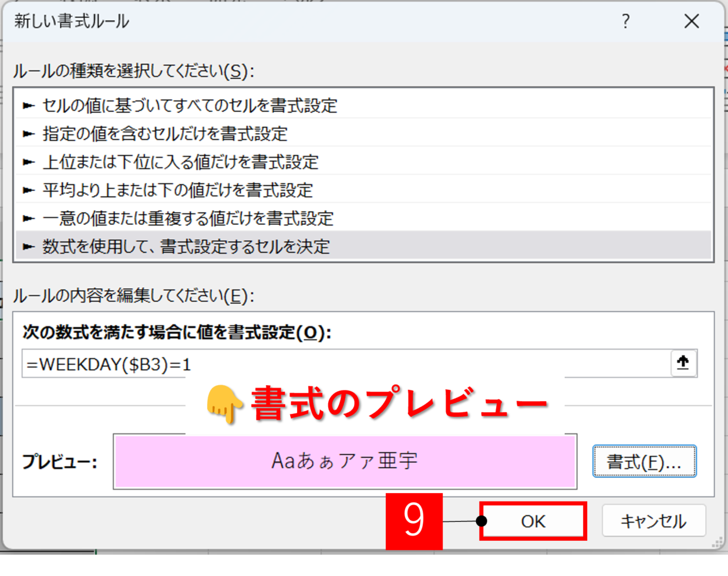
Task: Select 数式を使用して、書式設定するセルを決定 rule
Action: click(186, 247)
